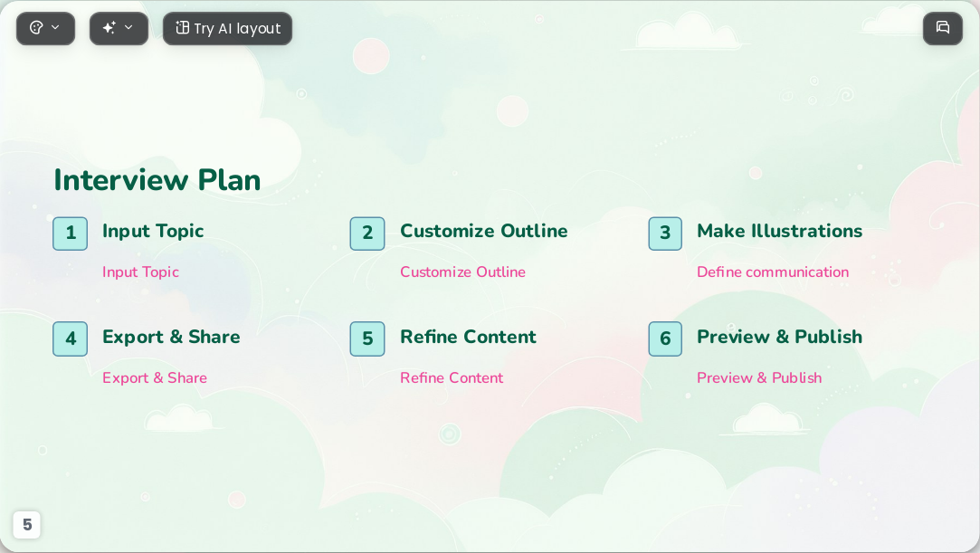980x553 pixels.
Task: Select the number 2 step badge
Action: tap(367, 234)
